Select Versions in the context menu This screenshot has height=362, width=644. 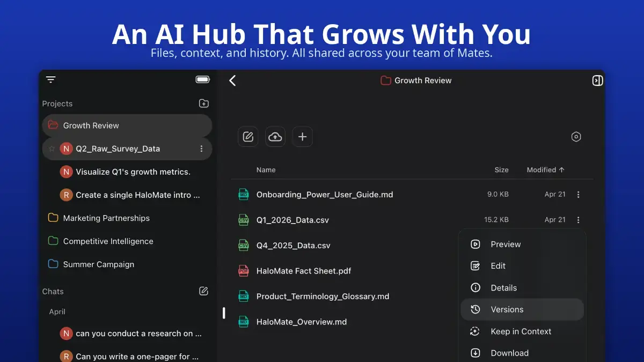(522, 309)
